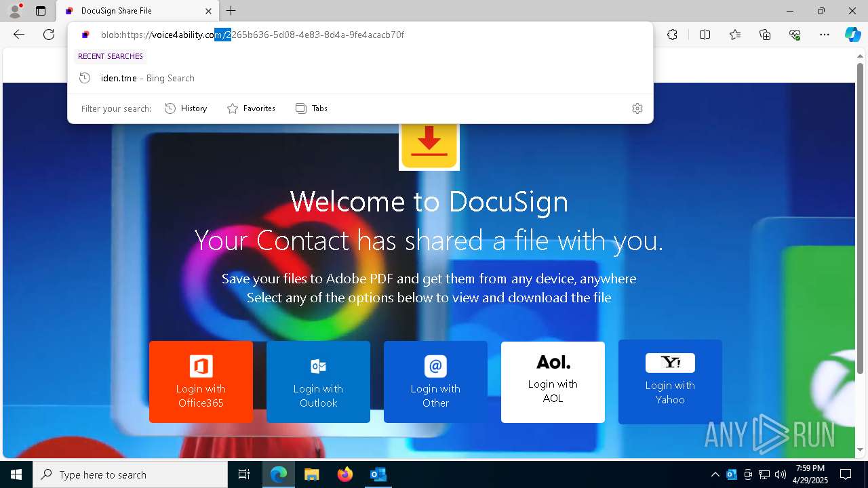Open Settings and more ellipsis menu

pos(825,35)
